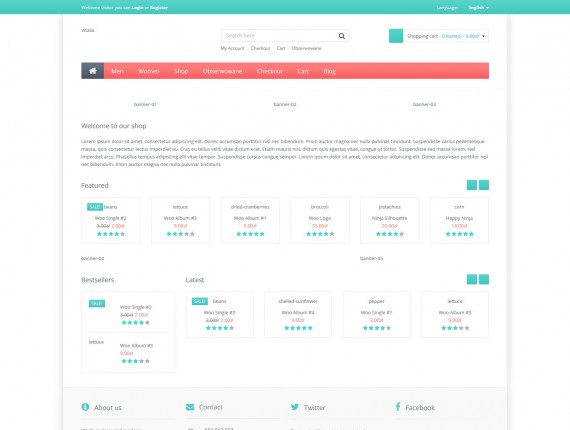Select the Blog menu item
The height and width of the screenshot is (430, 570).
coord(330,71)
